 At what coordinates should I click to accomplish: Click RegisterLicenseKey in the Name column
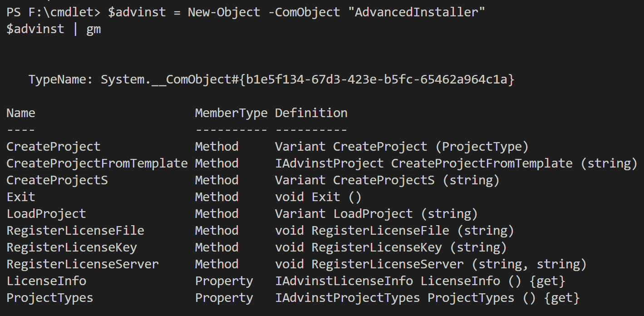71,247
